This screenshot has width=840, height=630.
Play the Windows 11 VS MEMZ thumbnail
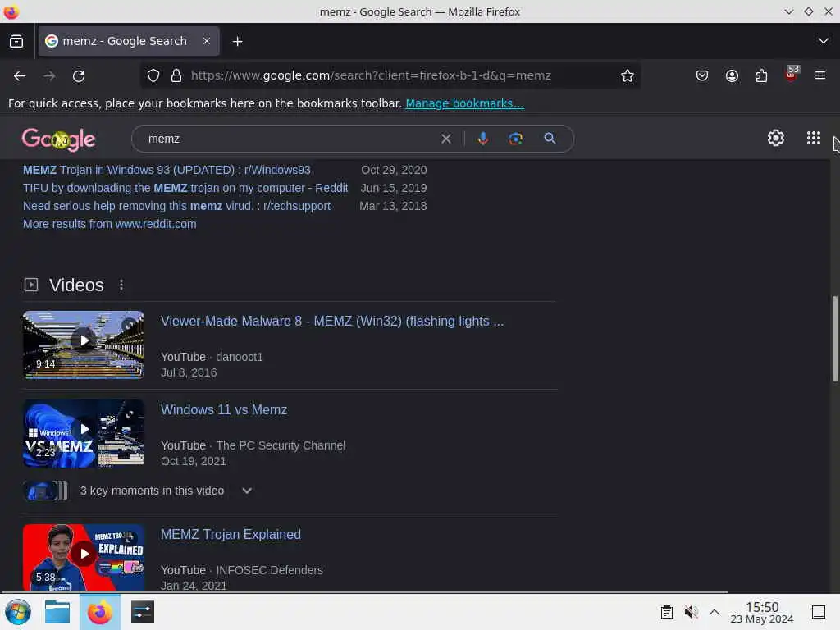[x=84, y=433]
